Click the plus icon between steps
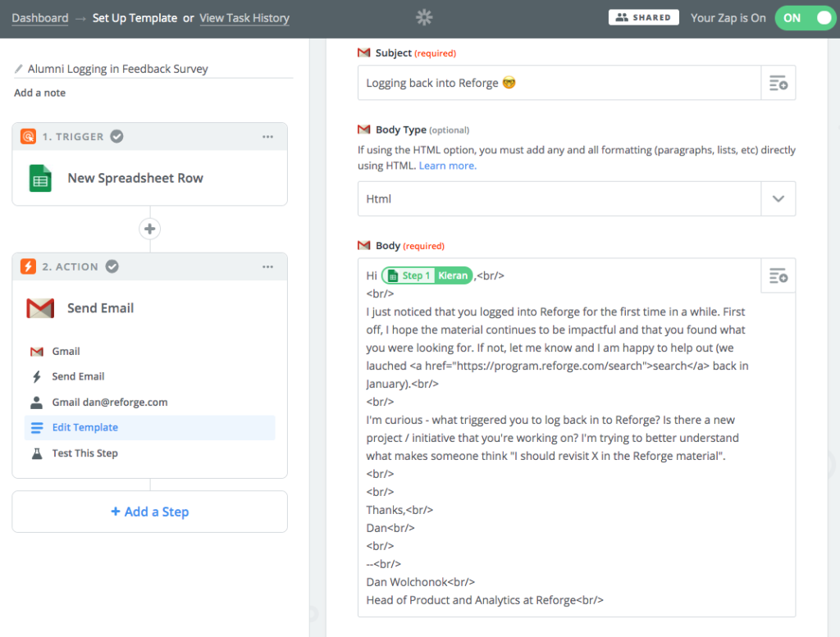 (150, 229)
